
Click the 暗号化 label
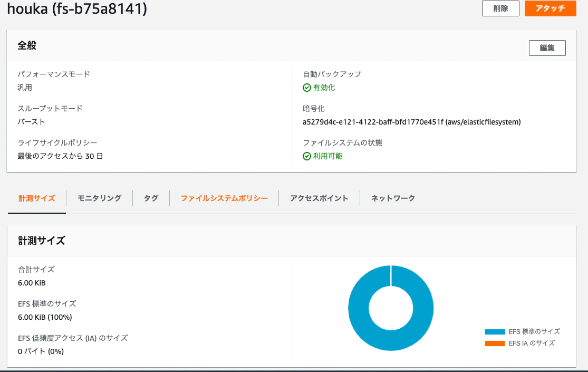(x=313, y=109)
